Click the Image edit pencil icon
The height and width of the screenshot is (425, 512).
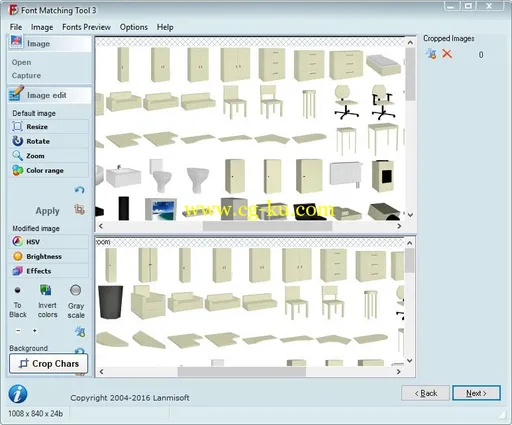(x=16, y=94)
